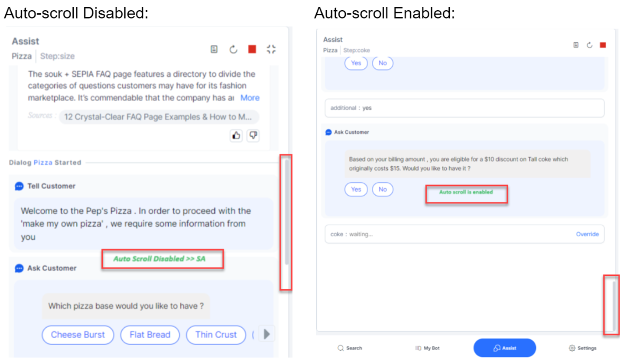The image size is (626, 364).
Task: Open notes icon in right Assist header
Action: tap(576, 45)
